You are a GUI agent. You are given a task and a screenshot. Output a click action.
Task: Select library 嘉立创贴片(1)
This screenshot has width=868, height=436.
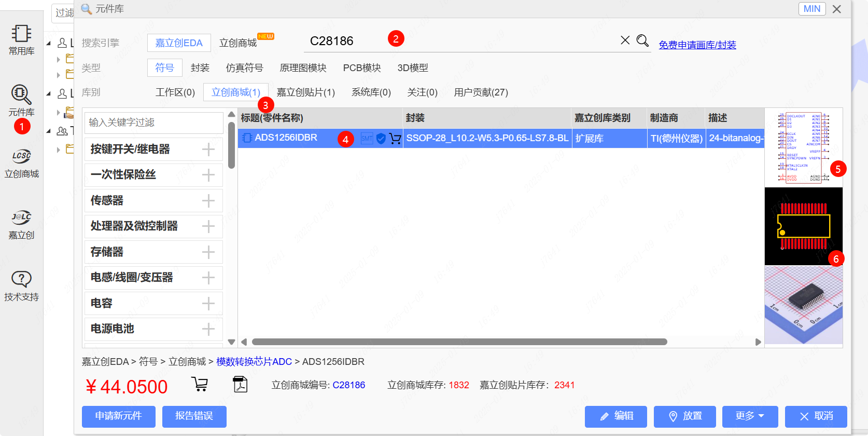(306, 92)
